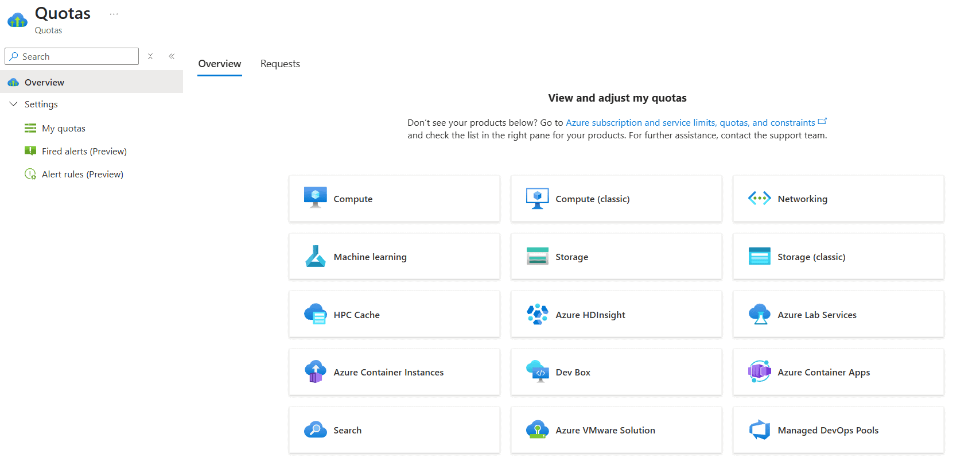Collapse the sidebar with double-chevron button
The width and height of the screenshot is (980, 461).
pyautogui.click(x=172, y=56)
